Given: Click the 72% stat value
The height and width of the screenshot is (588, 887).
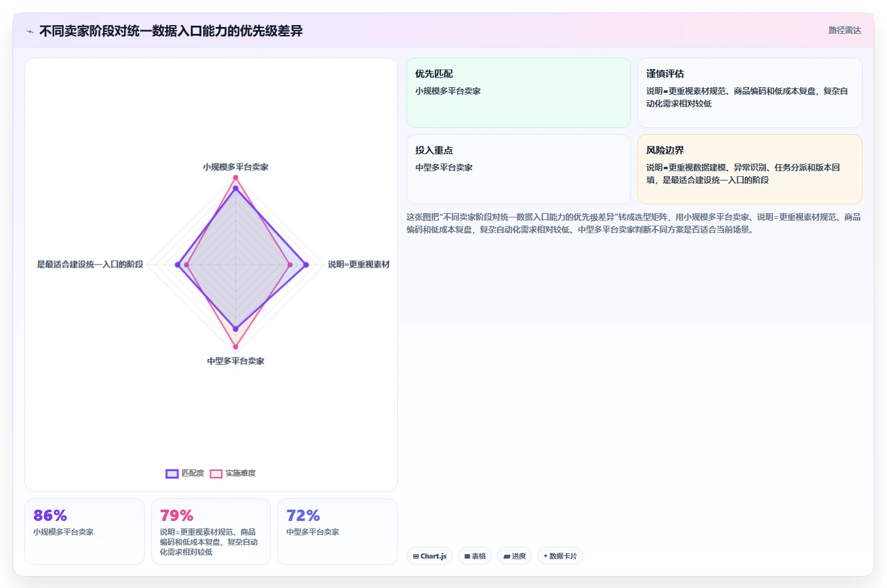Looking at the screenshot, I should point(303,515).
